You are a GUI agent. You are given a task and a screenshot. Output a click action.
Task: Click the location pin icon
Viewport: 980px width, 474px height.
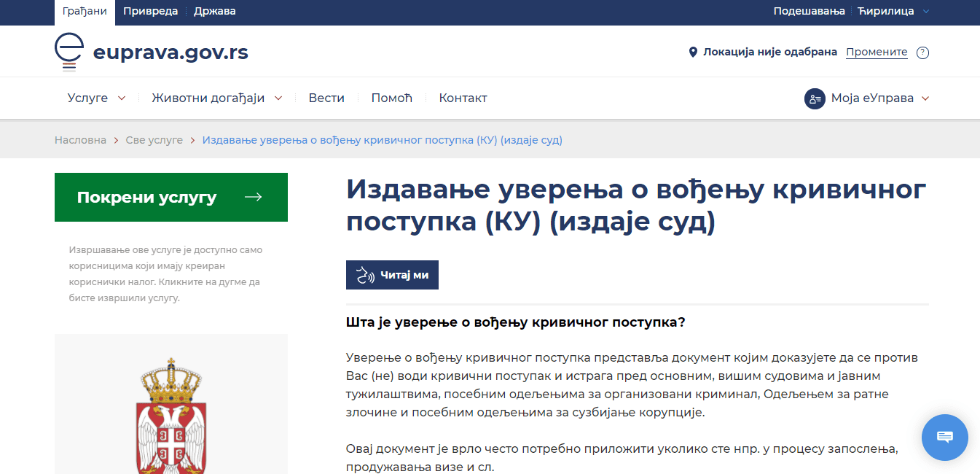click(x=693, y=53)
